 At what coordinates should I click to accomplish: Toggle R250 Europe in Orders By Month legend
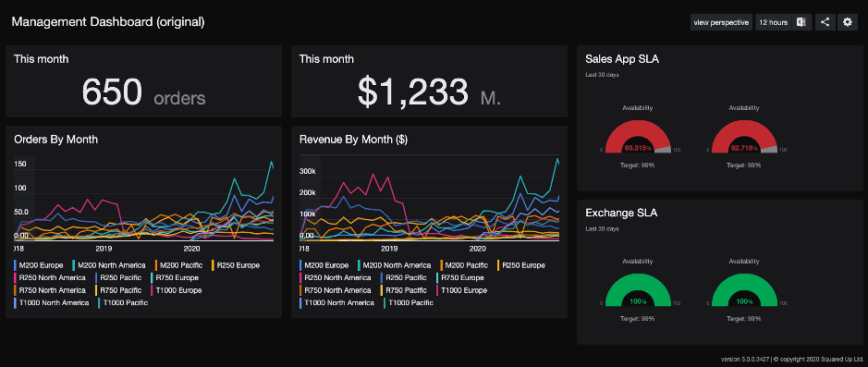click(236, 265)
